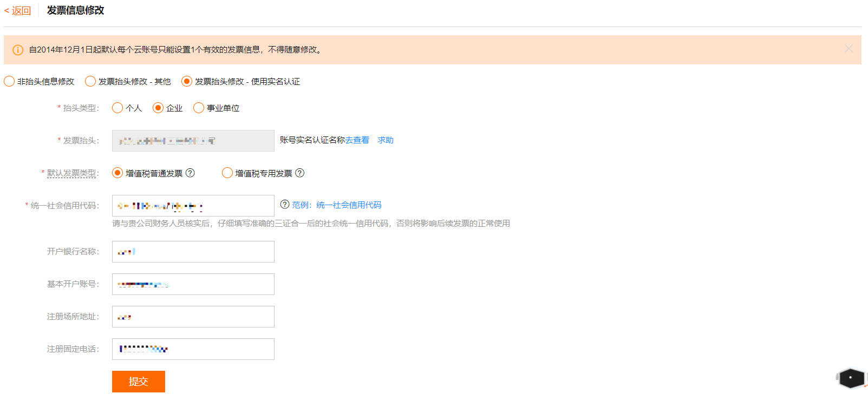Submit the form with 提交 button
Image resolution: width=868 pixels, height=400 pixels.
139,382
